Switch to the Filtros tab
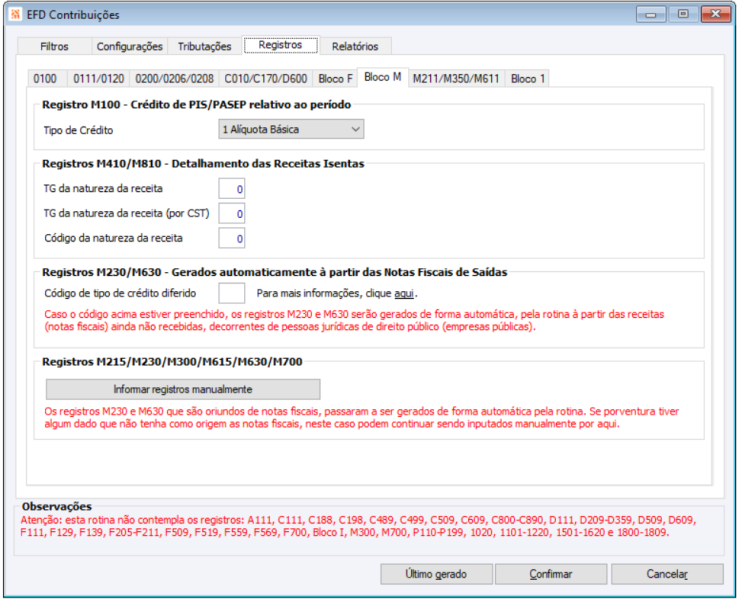Image resolution: width=739 pixels, height=599 pixels. (x=54, y=46)
